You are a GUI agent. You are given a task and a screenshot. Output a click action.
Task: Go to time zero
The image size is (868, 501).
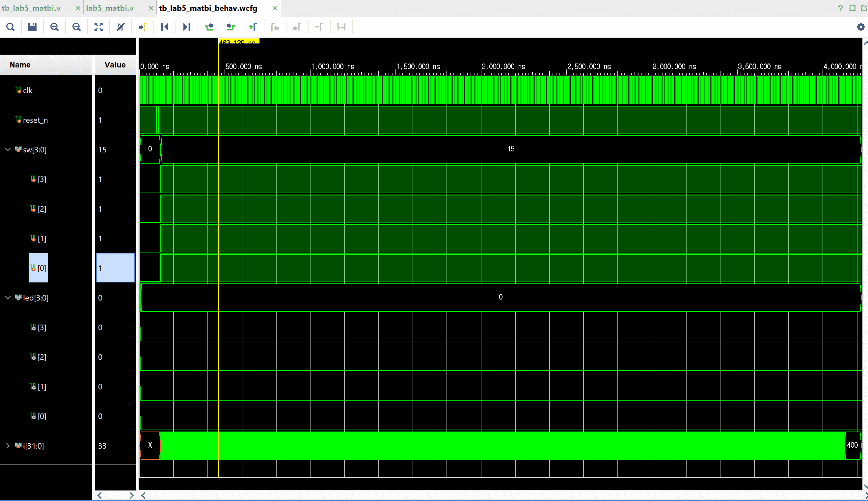pos(165,27)
